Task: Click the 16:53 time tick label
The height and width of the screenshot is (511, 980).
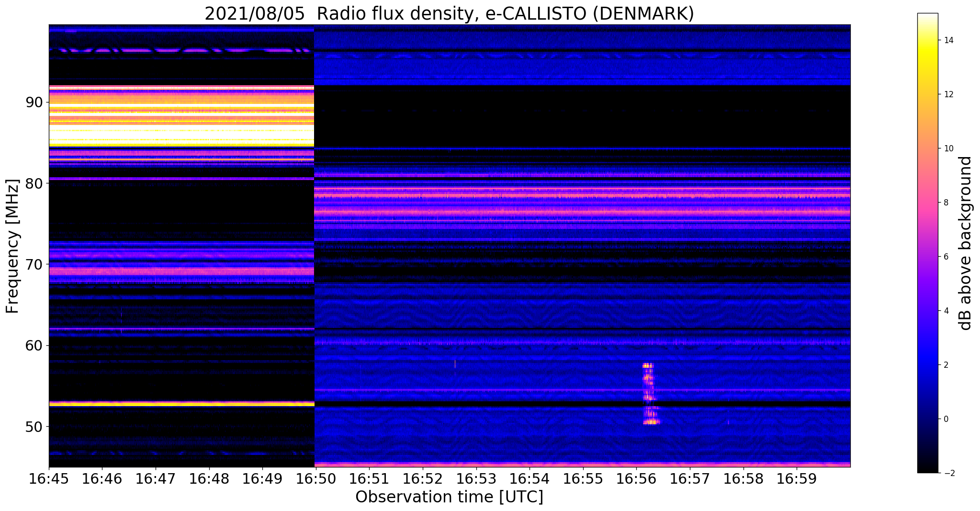Action: point(476,478)
